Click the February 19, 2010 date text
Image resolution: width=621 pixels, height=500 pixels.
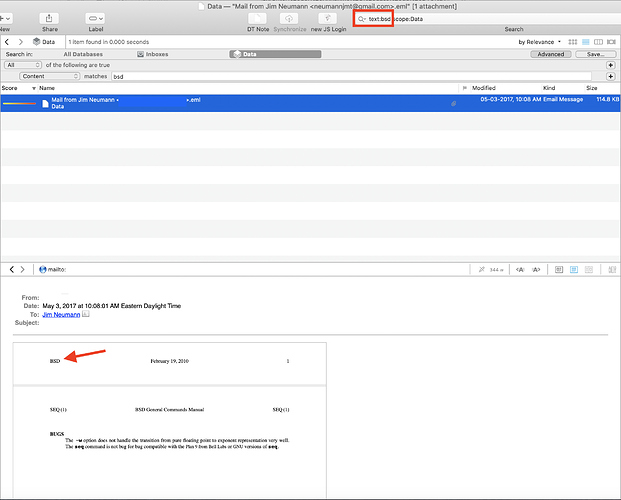pyautogui.click(x=170, y=361)
